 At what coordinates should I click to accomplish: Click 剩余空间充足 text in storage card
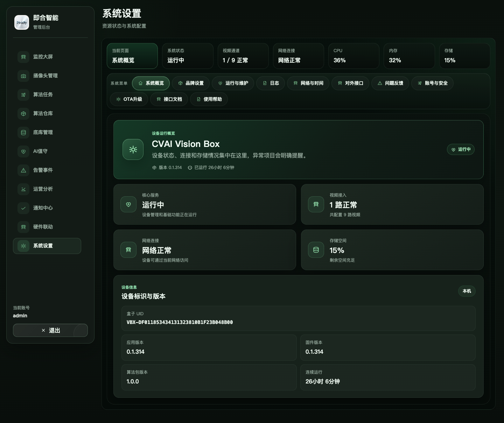point(342,260)
